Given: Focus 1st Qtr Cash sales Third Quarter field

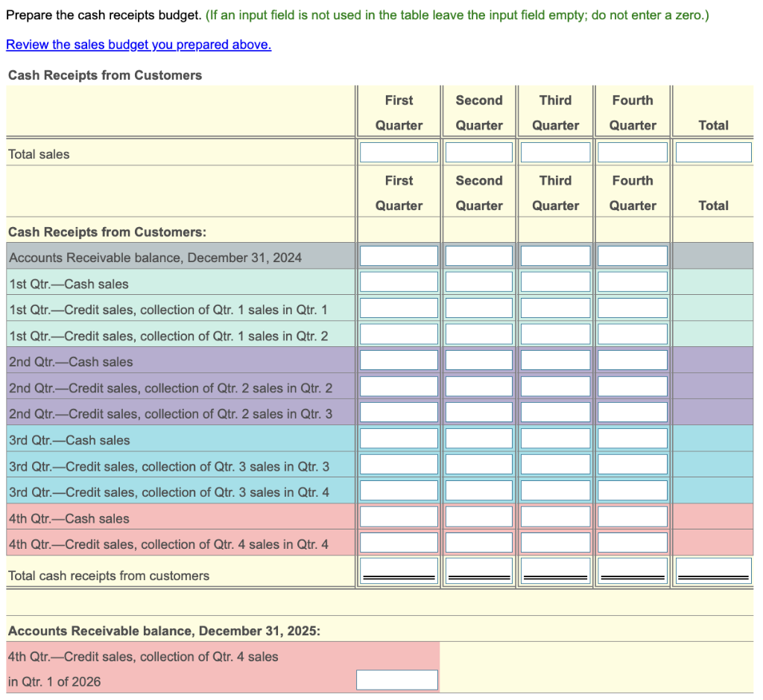Looking at the screenshot, I should click(555, 282).
